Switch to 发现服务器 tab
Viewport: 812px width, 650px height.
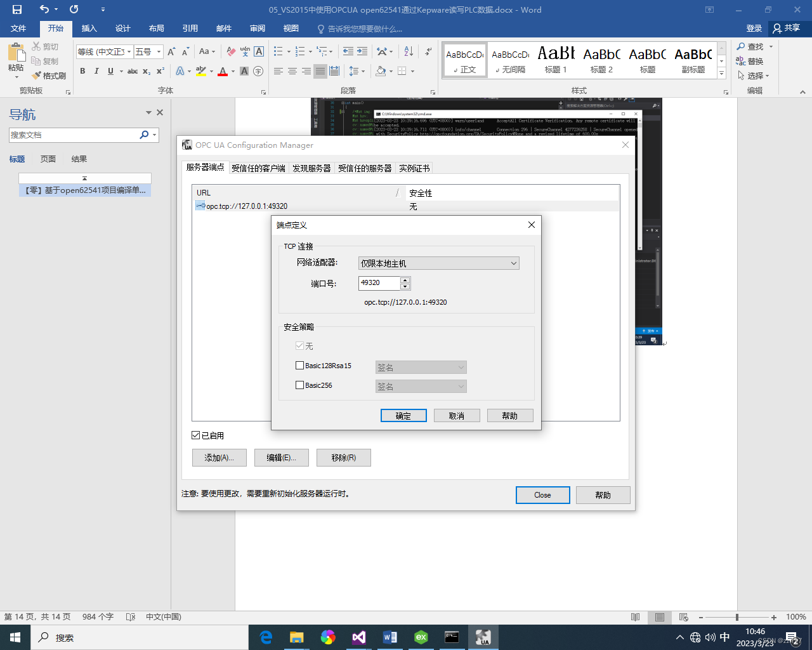pos(311,168)
